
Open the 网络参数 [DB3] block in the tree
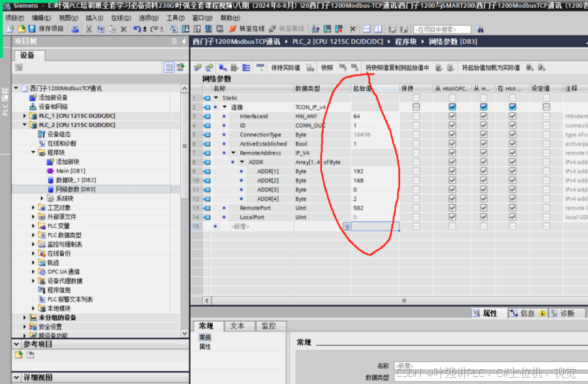click(x=75, y=190)
